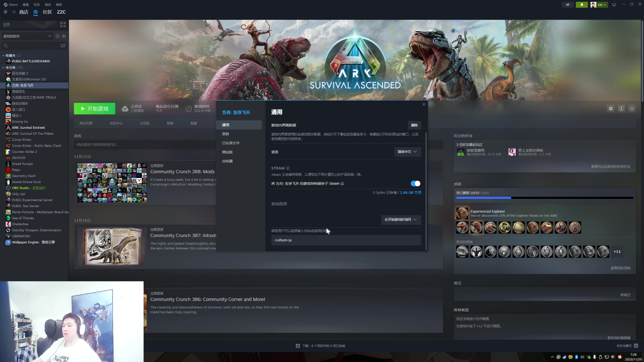Image resolution: width=644 pixels, height=362 pixels.
Task: Go to the 社区 tab
Action: [47, 12]
